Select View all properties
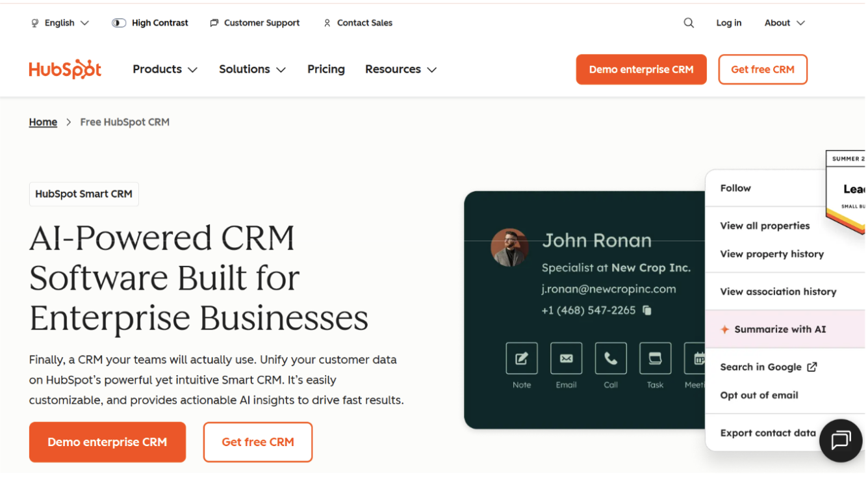The width and height of the screenshot is (868, 489). 765,226
